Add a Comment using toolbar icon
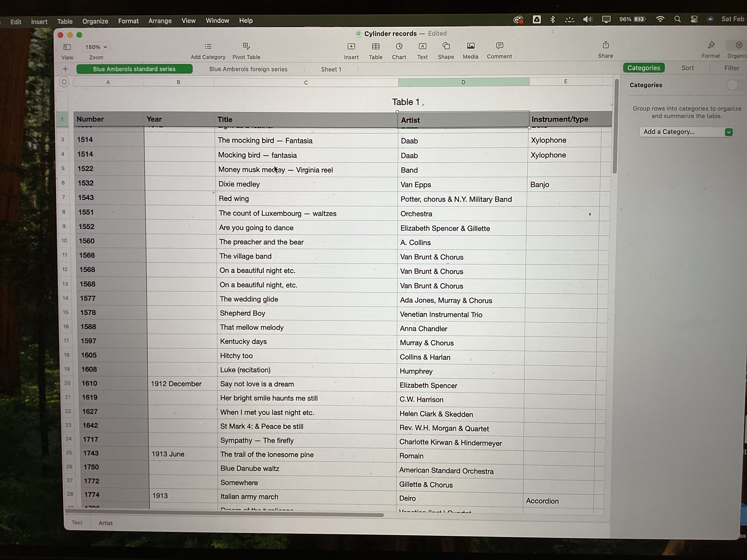This screenshot has width=747, height=560. [x=499, y=46]
